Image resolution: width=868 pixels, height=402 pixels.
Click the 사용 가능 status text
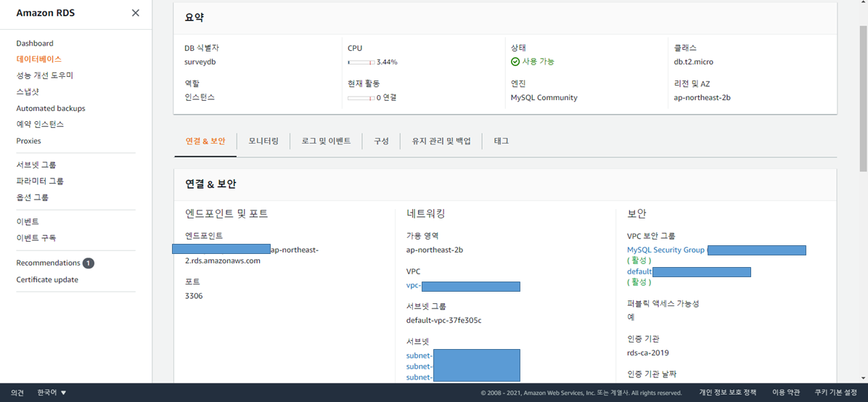539,62
